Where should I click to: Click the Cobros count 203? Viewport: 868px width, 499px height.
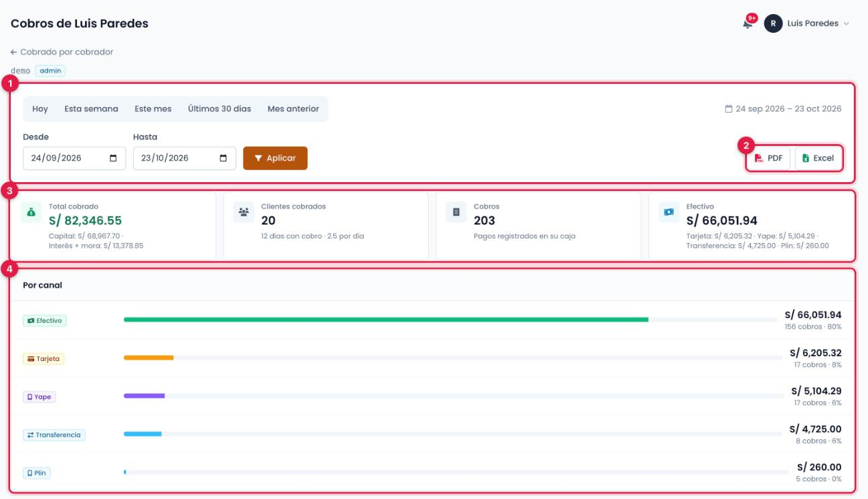[485, 220]
